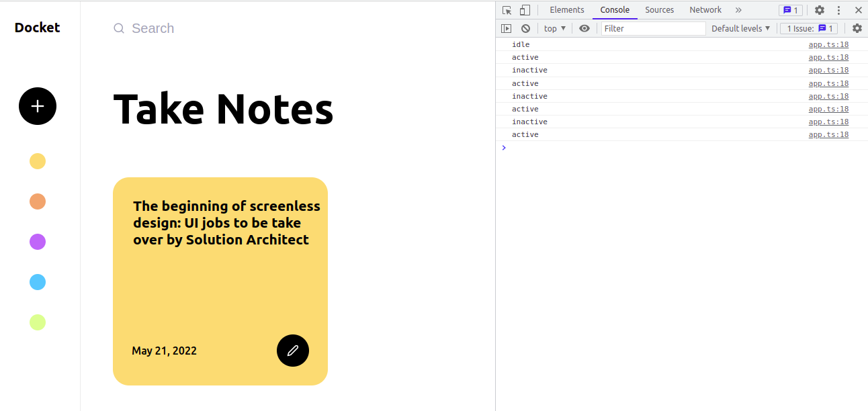Switch to the Console tab
The height and width of the screenshot is (411, 868).
[x=615, y=10]
